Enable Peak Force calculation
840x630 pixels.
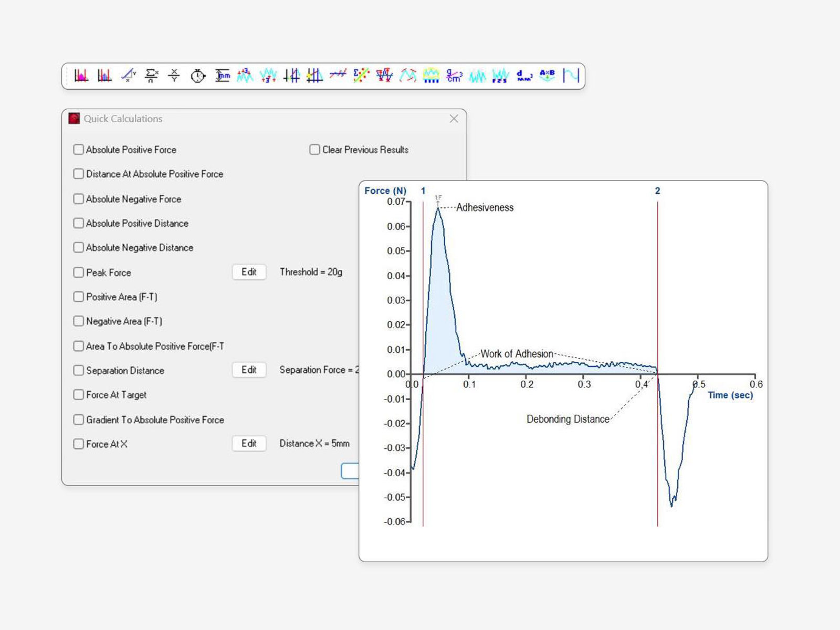point(78,272)
